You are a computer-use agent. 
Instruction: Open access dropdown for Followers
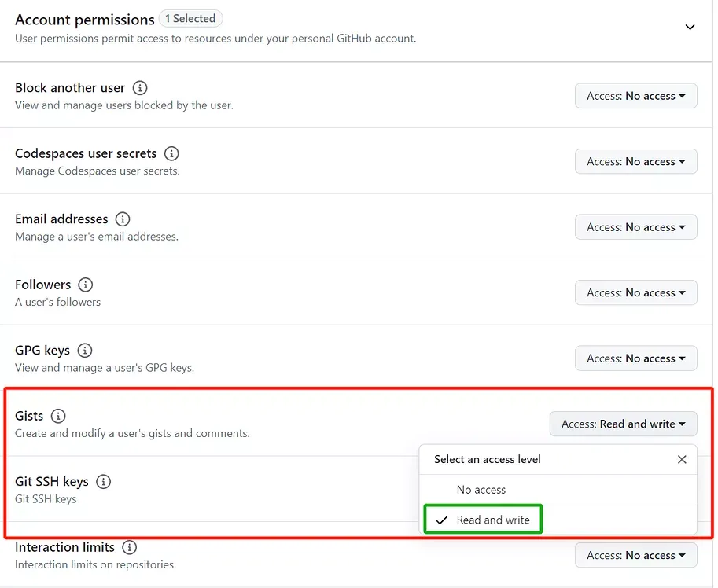(635, 292)
